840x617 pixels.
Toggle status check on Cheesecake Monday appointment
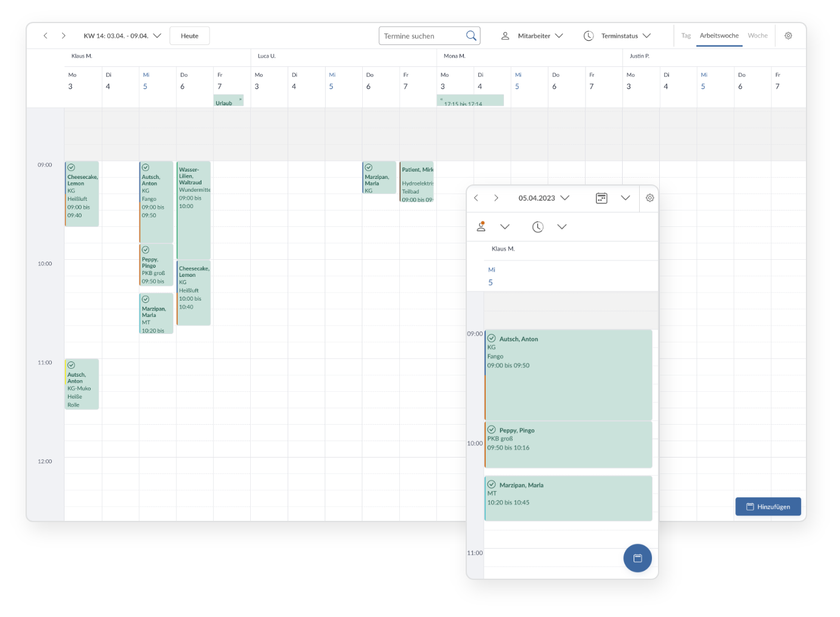[x=71, y=167]
